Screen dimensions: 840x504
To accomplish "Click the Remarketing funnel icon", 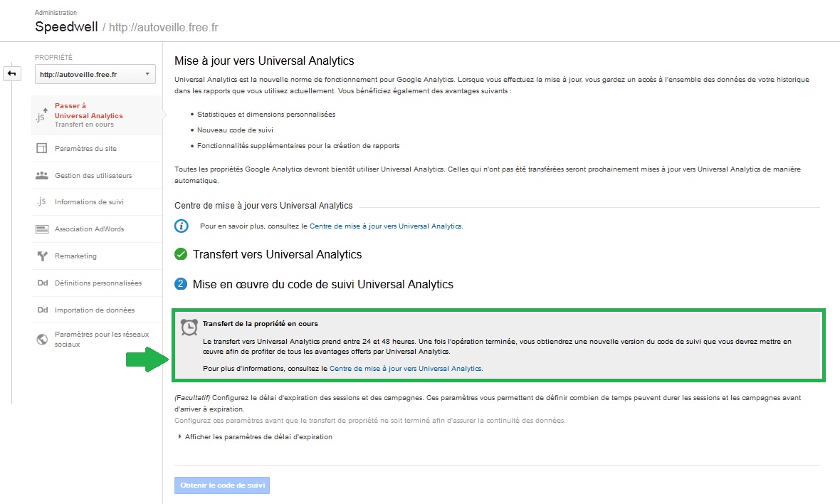I will pos(42,256).
